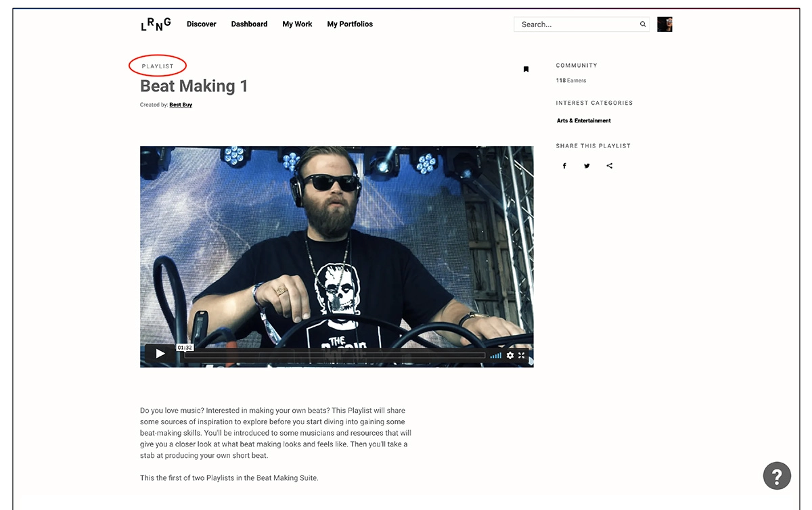
Task: Open the Discover menu
Action: click(x=201, y=24)
